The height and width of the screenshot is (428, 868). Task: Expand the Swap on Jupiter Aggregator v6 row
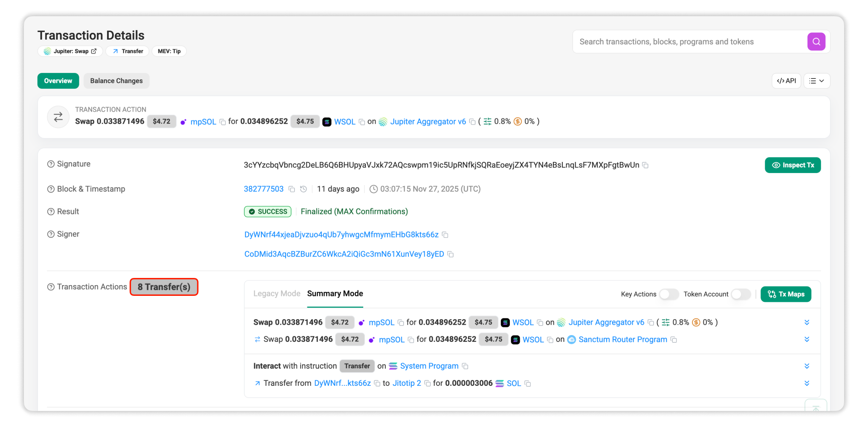click(807, 322)
